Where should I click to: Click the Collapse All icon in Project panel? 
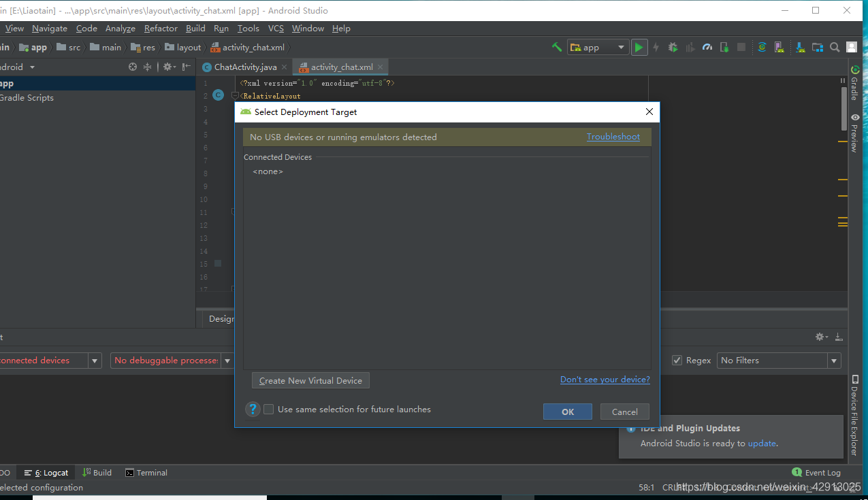click(x=148, y=67)
